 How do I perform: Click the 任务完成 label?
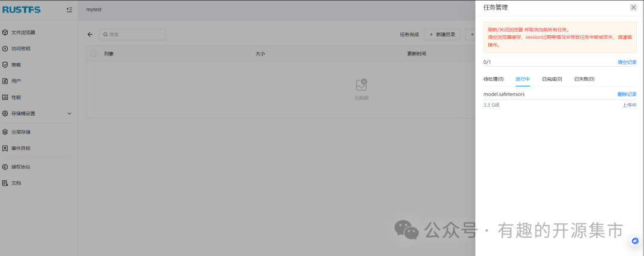(409, 35)
